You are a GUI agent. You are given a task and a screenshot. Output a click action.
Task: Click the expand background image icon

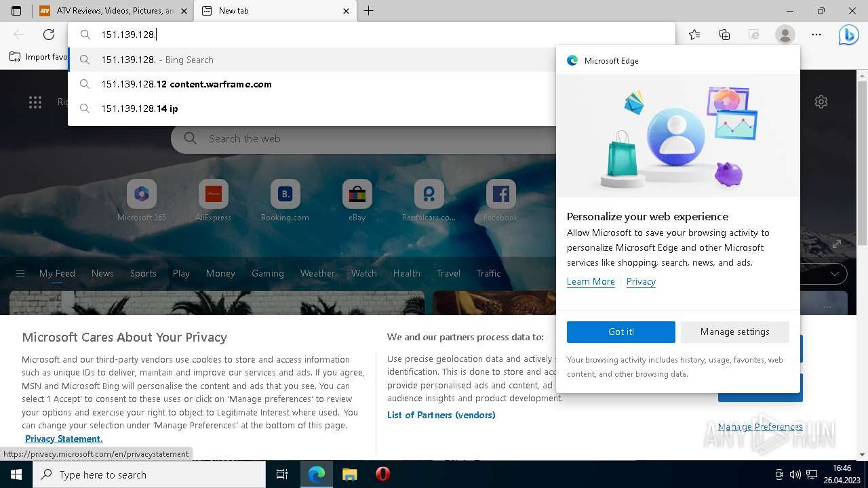click(836, 244)
